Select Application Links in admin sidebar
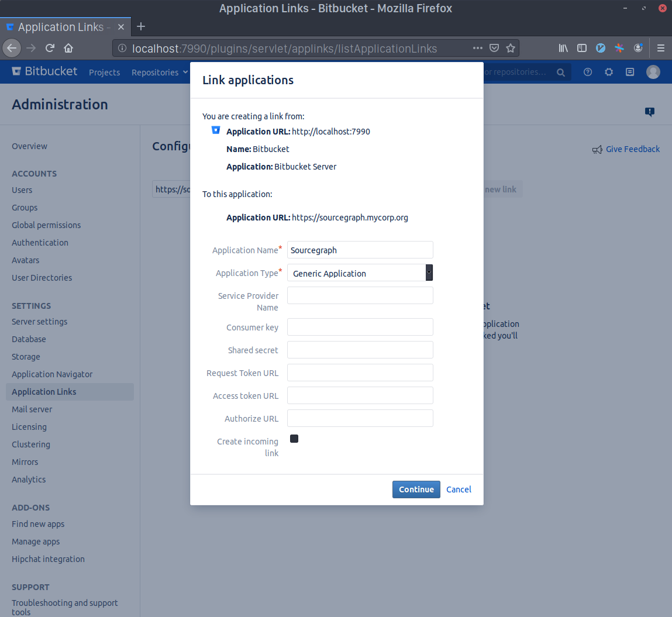The height and width of the screenshot is (617, 672). click(70, 392)
